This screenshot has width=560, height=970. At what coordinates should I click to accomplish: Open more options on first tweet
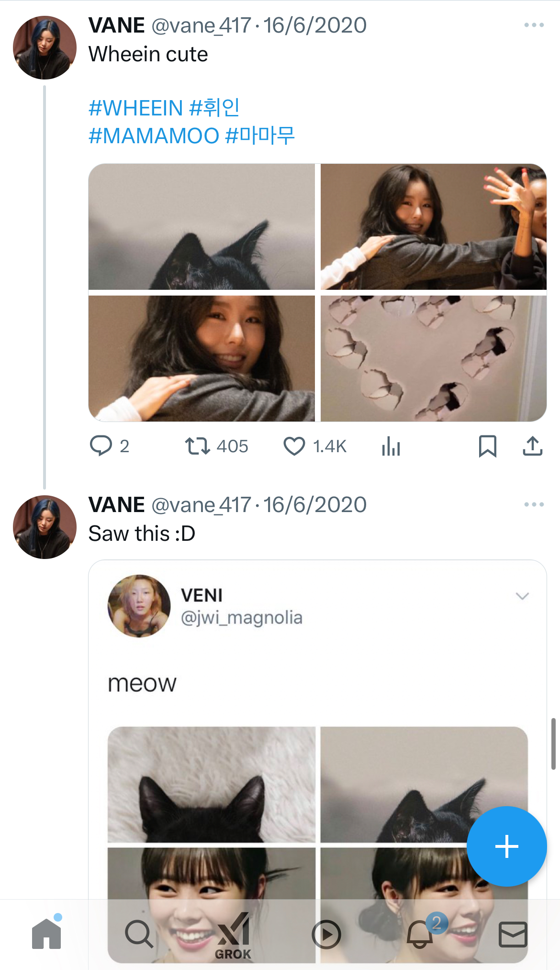tap(534, 25)
